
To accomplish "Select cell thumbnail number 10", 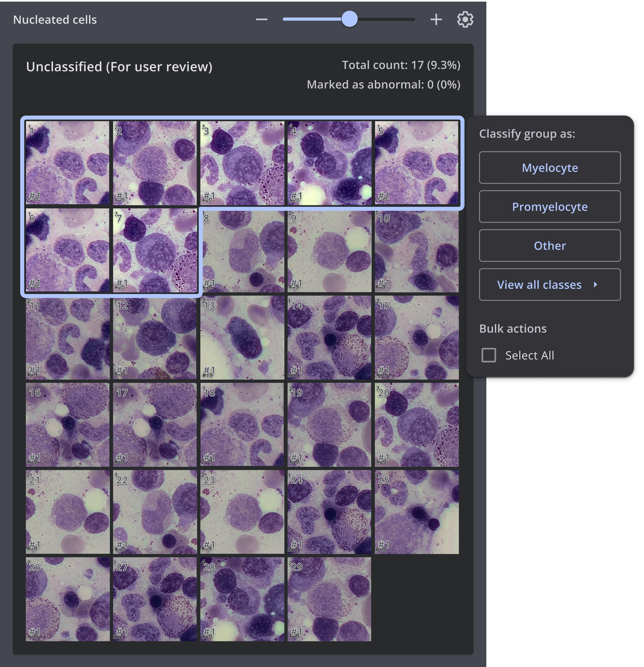I will (x=417, y=252).
